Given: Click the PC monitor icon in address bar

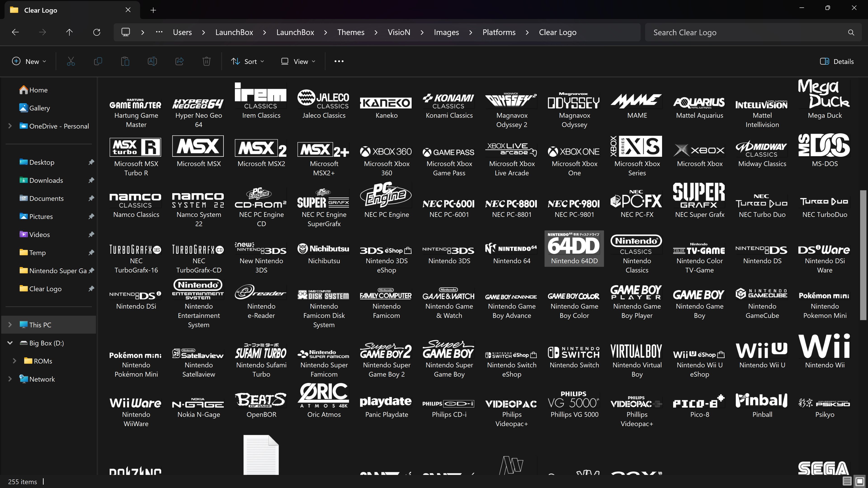Looking at the screenshot, I should pos(126,32).
